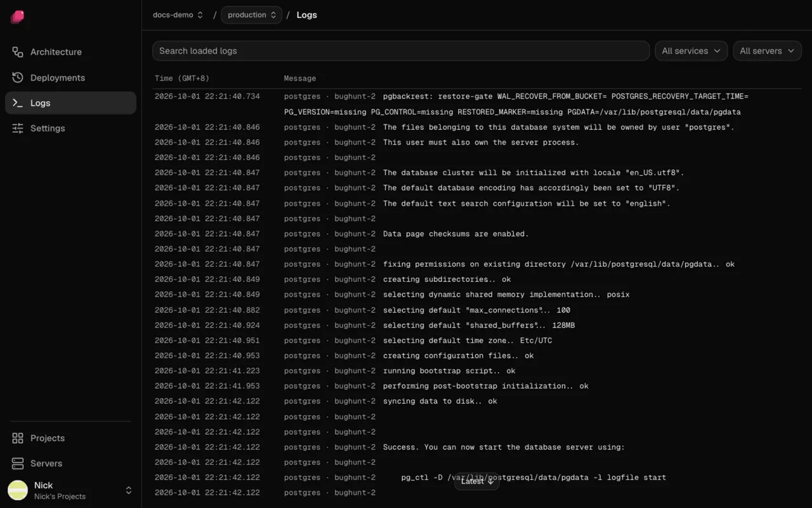Click the Logs breadcrumb
Screen dimensions: 812x508
pos(306,15)
